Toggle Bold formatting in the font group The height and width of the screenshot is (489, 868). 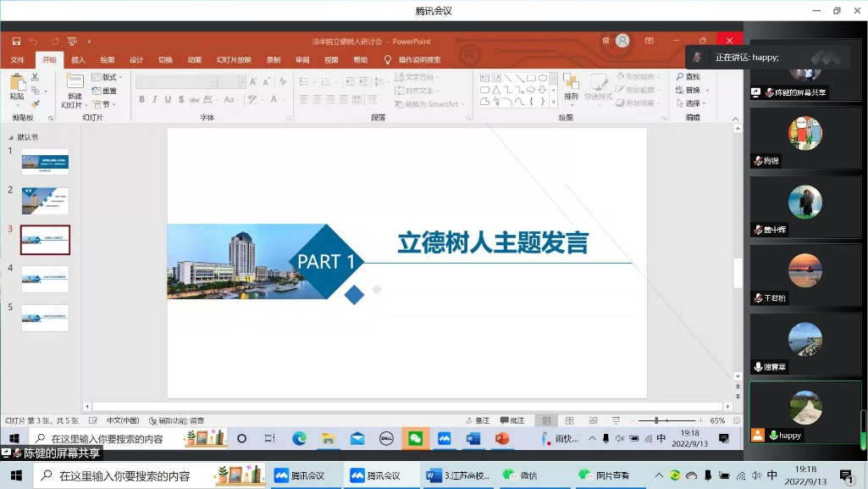click(141, 100)
